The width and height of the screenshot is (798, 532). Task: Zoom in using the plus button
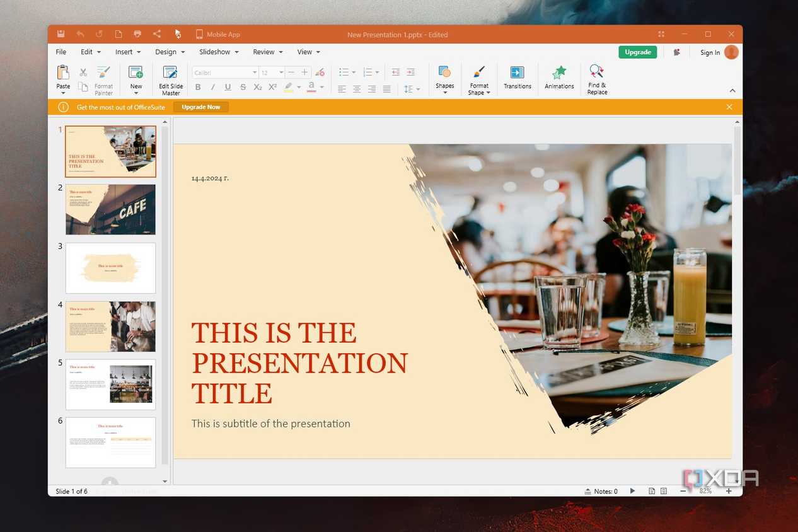coord(729,491)
